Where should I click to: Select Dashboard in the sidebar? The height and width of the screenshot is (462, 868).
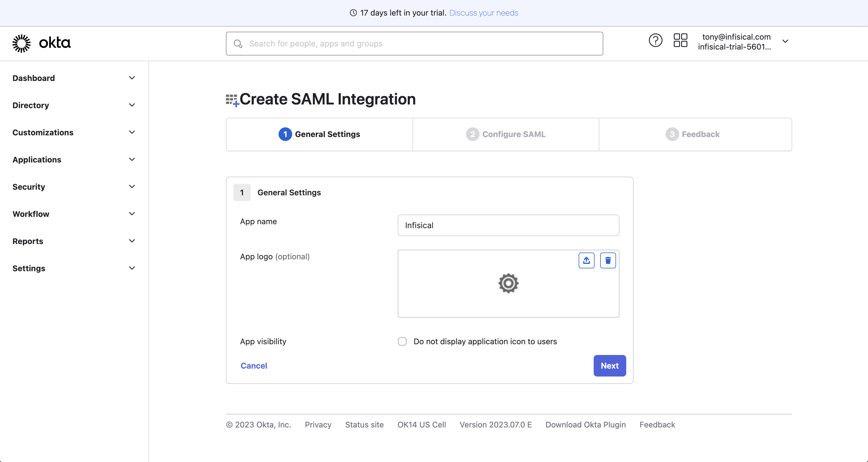pos(33,78)
